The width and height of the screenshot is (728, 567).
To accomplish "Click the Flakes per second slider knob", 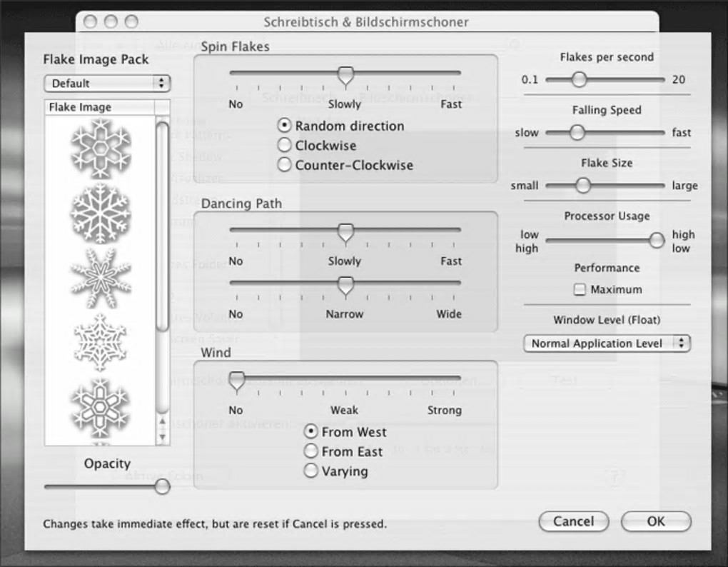I will coord(579,79).
